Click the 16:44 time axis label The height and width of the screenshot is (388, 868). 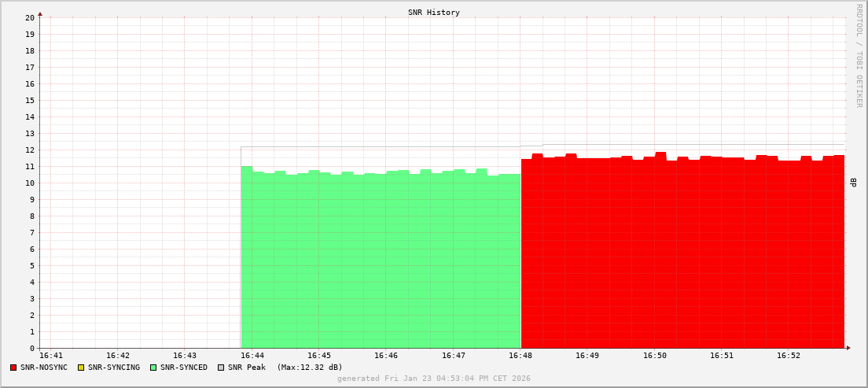pyautogui.click(x=252, y=356)
